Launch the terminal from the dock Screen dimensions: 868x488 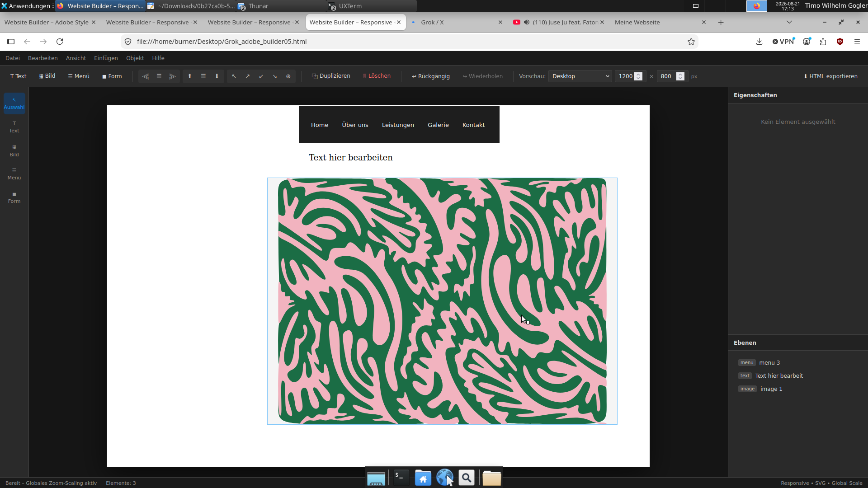point(401,477)
